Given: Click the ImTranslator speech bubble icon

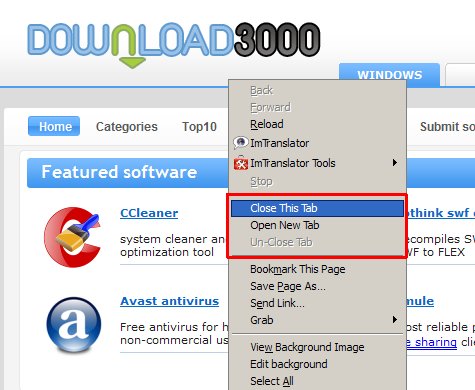Looking at the screenshot, I should pos(241,143).
